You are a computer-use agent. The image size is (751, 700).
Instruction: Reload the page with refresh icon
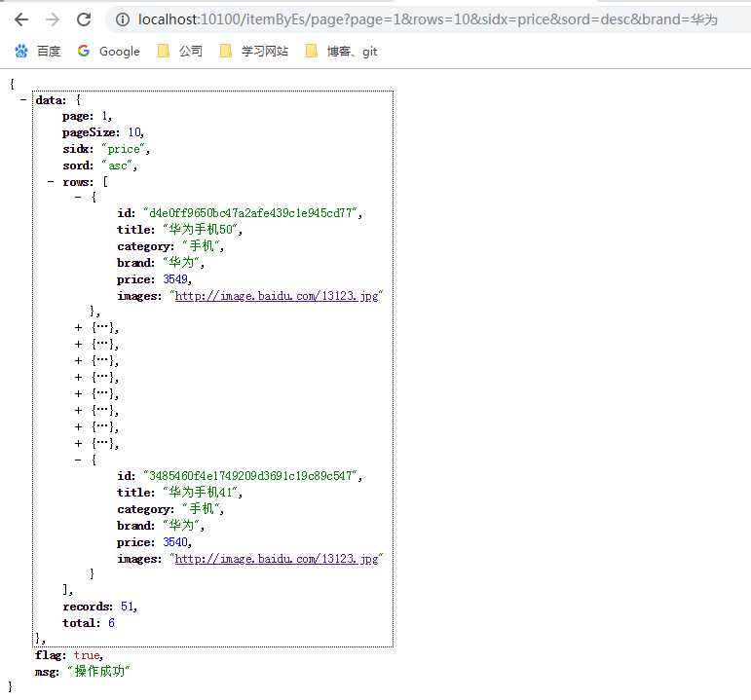pos(85,19)
